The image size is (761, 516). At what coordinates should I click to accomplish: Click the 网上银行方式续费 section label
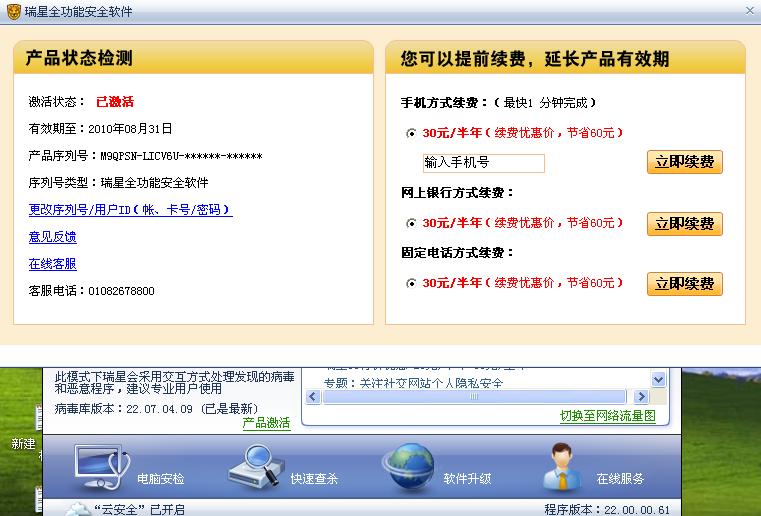(457, 193)
